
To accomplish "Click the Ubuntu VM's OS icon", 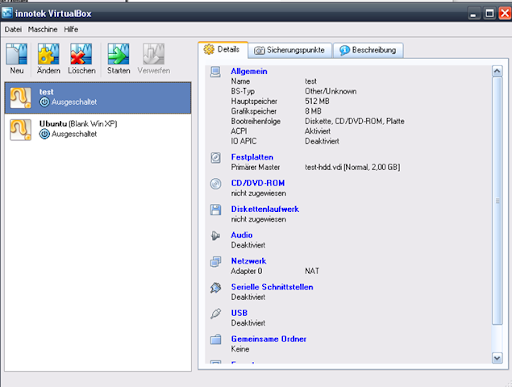I will pos(20,130).
